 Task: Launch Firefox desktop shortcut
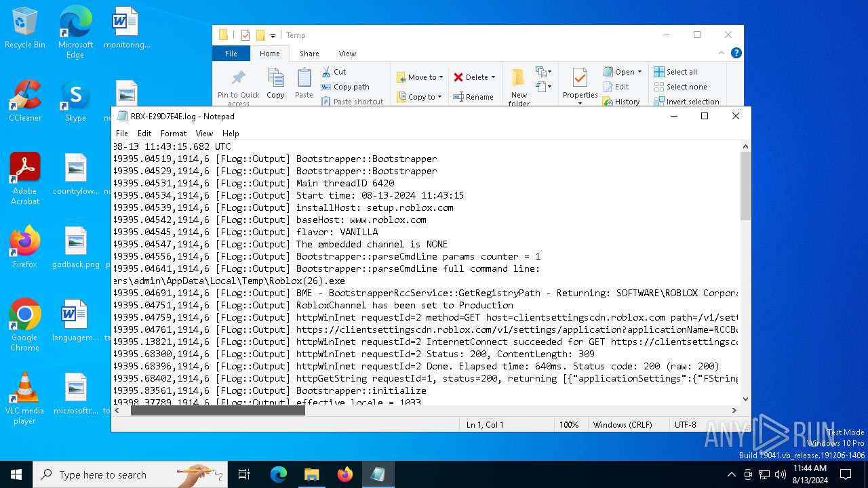(x=25, y=247)
